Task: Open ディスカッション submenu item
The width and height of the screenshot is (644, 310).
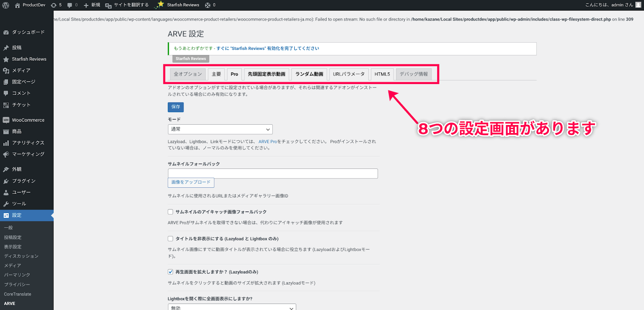Action: coord(21,256)
